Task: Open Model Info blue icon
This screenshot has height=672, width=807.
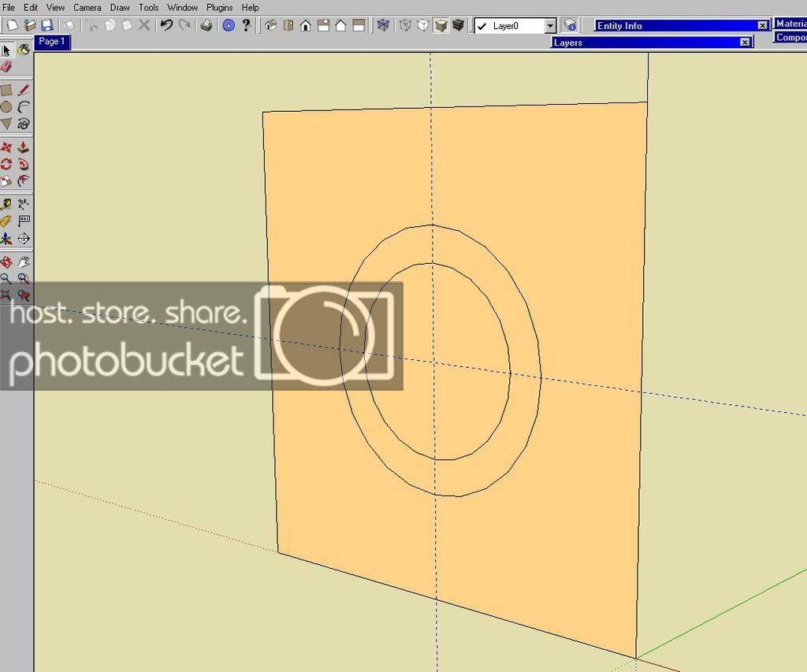Action: click(x=229, y=25)
